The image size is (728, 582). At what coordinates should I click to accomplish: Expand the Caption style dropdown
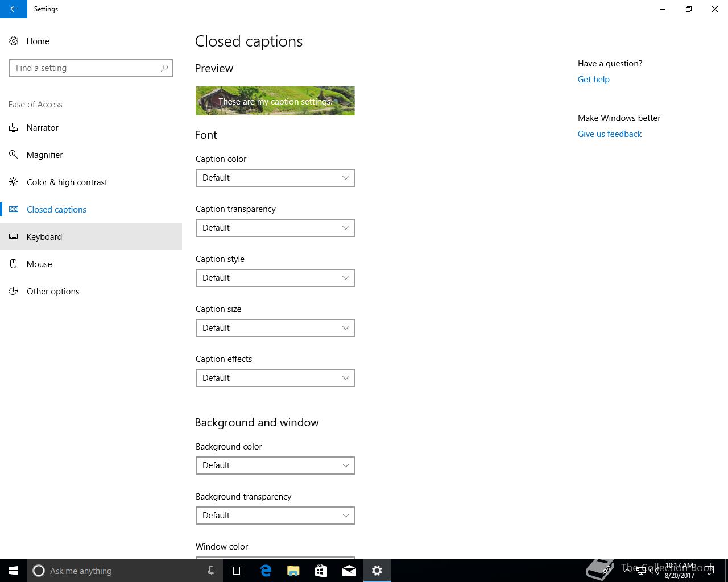[275, 278]
